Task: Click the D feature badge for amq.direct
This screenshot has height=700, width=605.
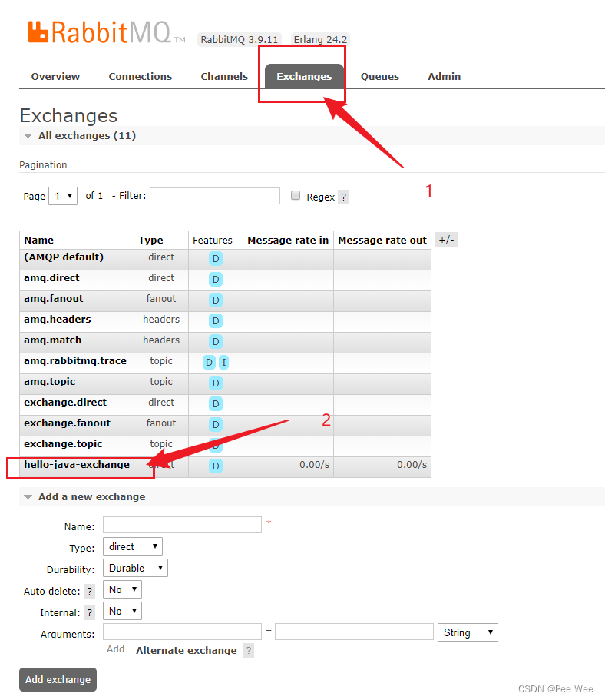Action: pyautogui.click(x=216, y=280)
